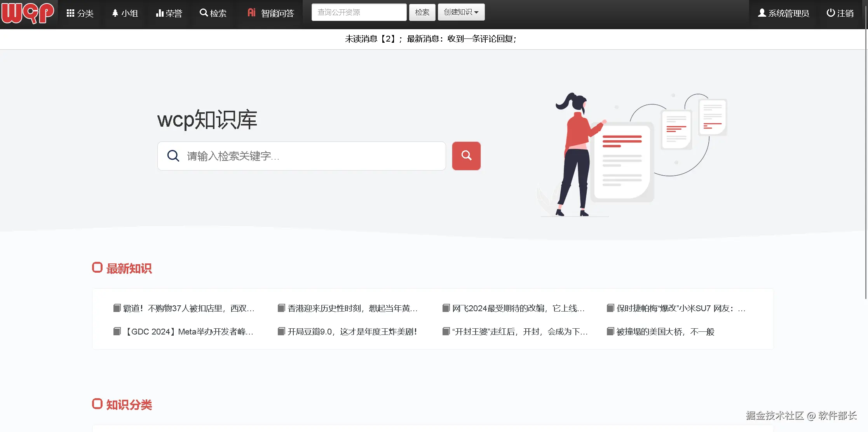868x432 pixels.
Task: Open the 分类 grid menu item
Action: (80, 13)
